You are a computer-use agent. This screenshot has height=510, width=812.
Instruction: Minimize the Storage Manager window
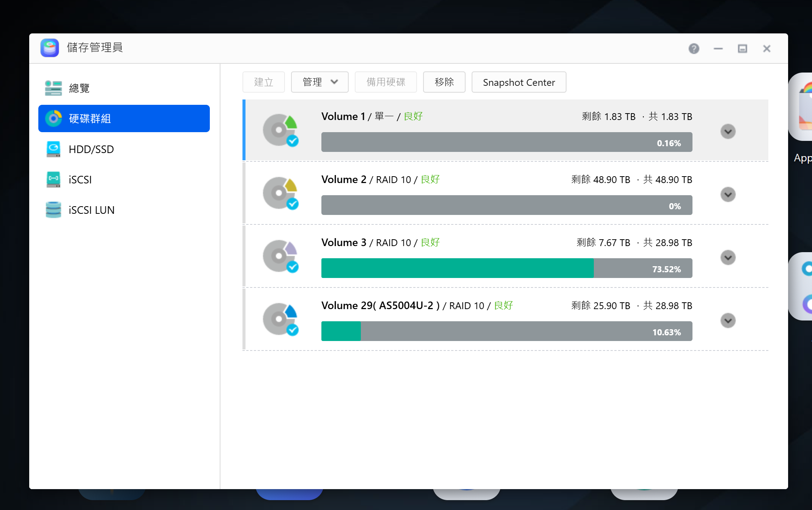[718, 49]
